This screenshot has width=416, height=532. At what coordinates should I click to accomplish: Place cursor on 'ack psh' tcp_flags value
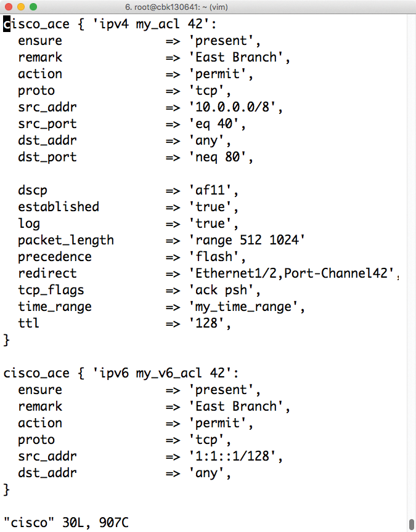coord(225,290)
